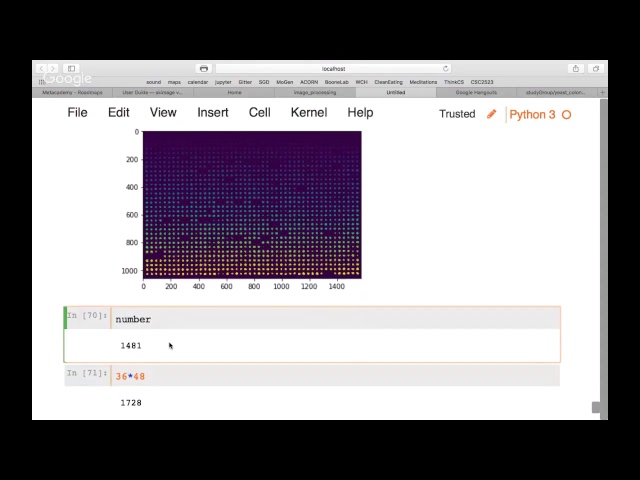This screenshot has height=480, width=640.
Task: Reload the localhost page
Action: [446, 69]
